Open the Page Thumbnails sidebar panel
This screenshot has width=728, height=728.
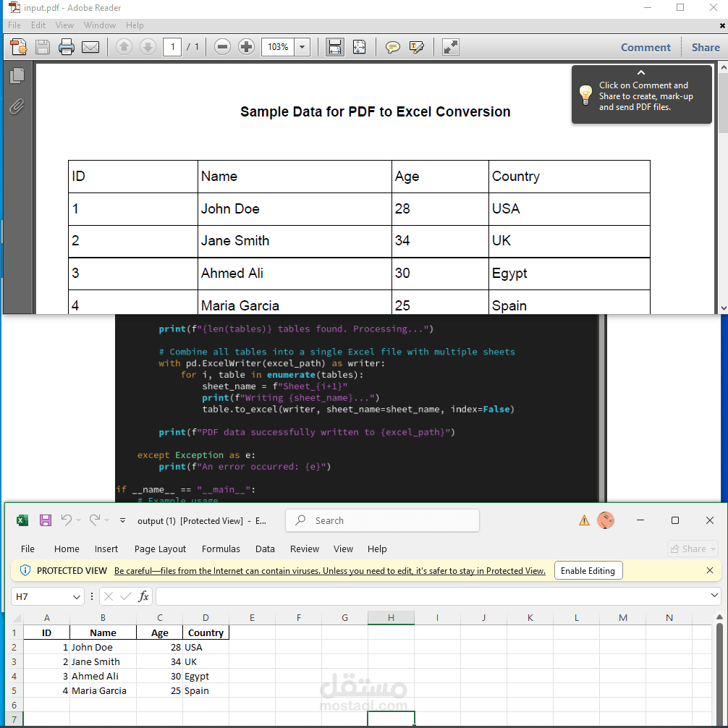(17, 75)
